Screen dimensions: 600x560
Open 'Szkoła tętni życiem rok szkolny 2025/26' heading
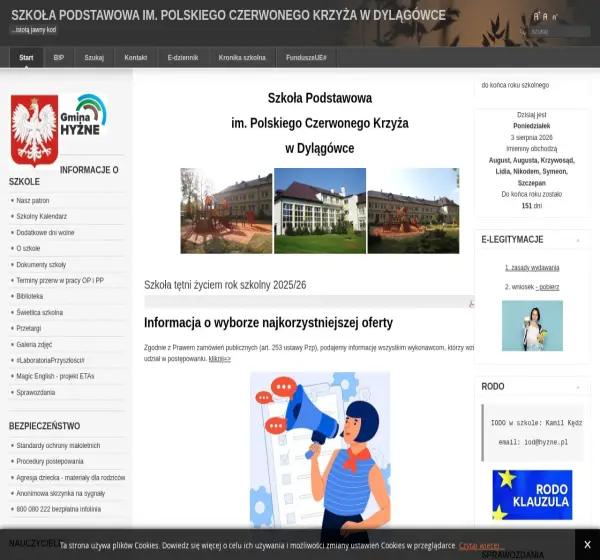pos(225,285)
